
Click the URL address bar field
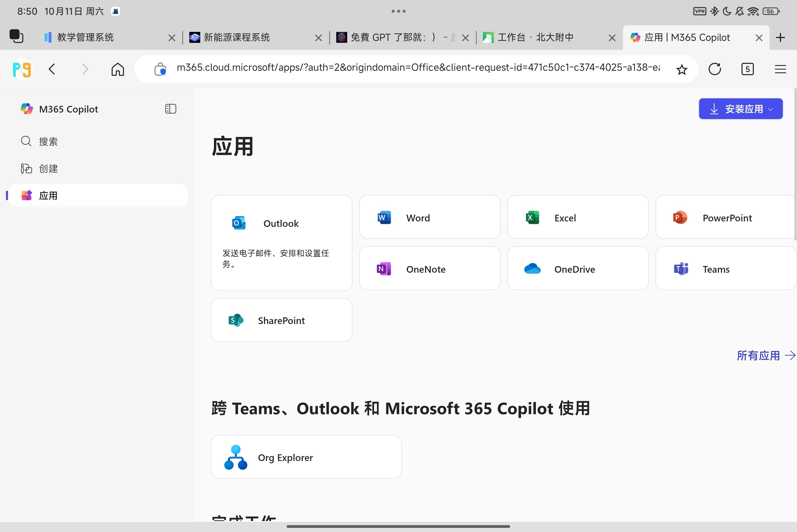click(x=417, y=68)
